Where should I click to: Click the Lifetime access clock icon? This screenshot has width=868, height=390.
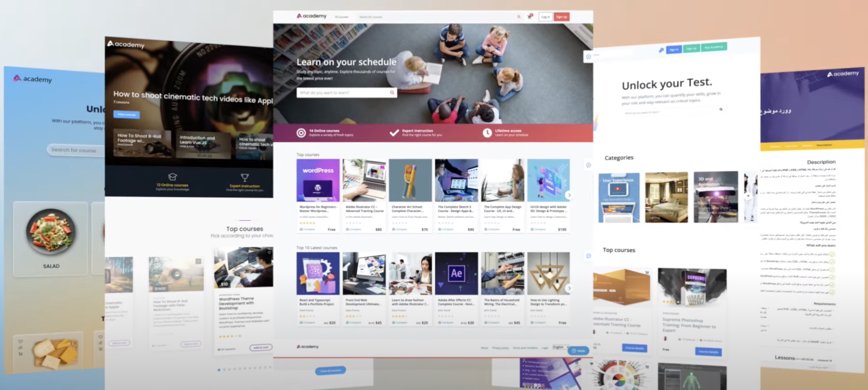(x=487, y=133)
